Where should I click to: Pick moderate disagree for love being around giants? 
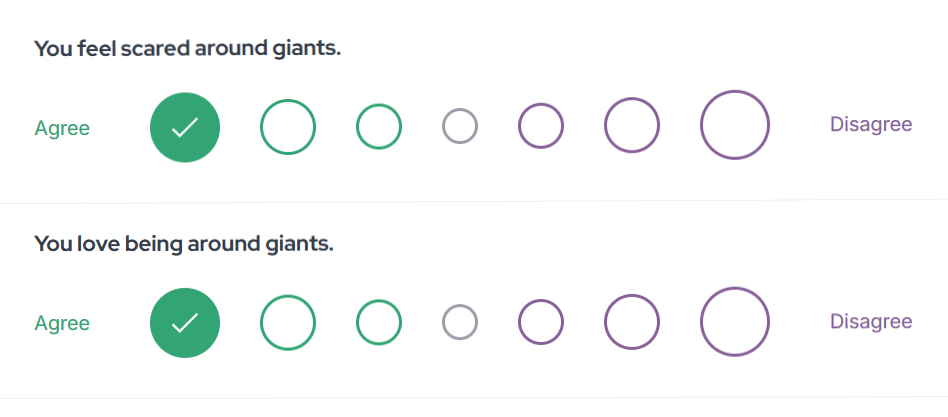(x=632, y=322)
